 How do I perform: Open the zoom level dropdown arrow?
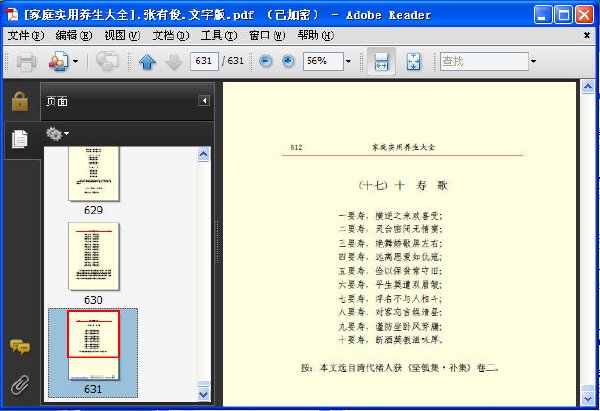point(348,61)
